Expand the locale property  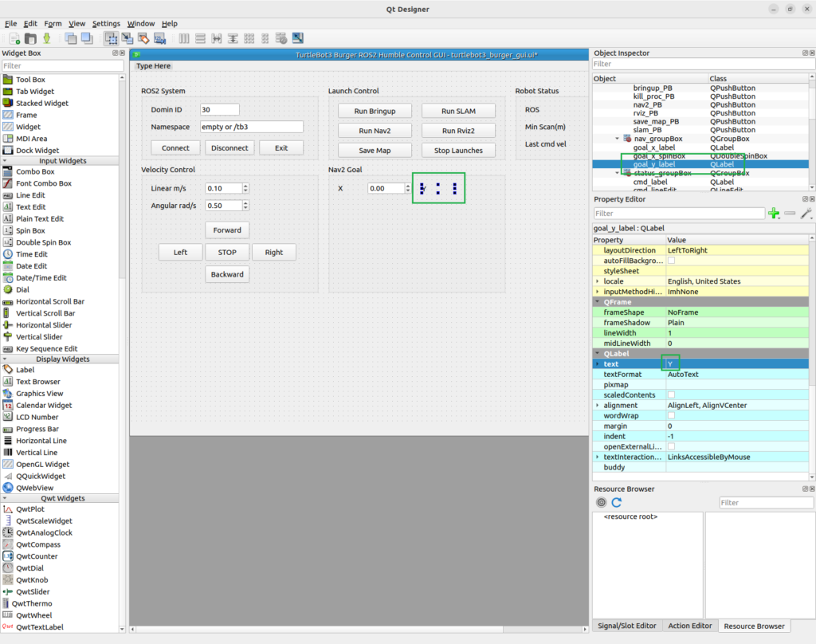(x=598, y=281)
